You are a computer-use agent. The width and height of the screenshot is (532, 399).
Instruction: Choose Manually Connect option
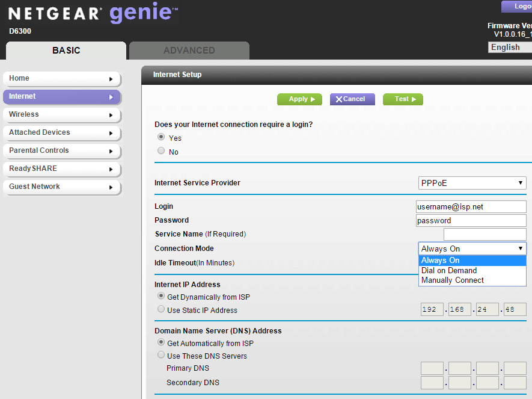click(472, 280)
